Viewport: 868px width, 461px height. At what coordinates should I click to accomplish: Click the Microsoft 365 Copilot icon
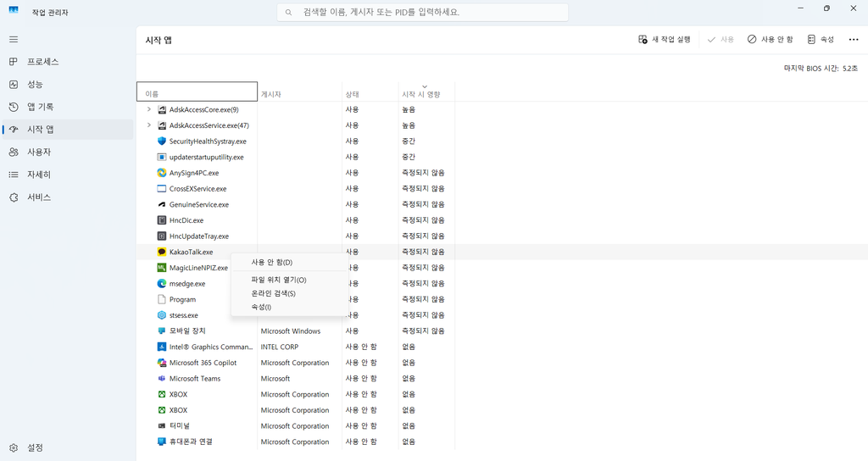[x=162, y=363]
